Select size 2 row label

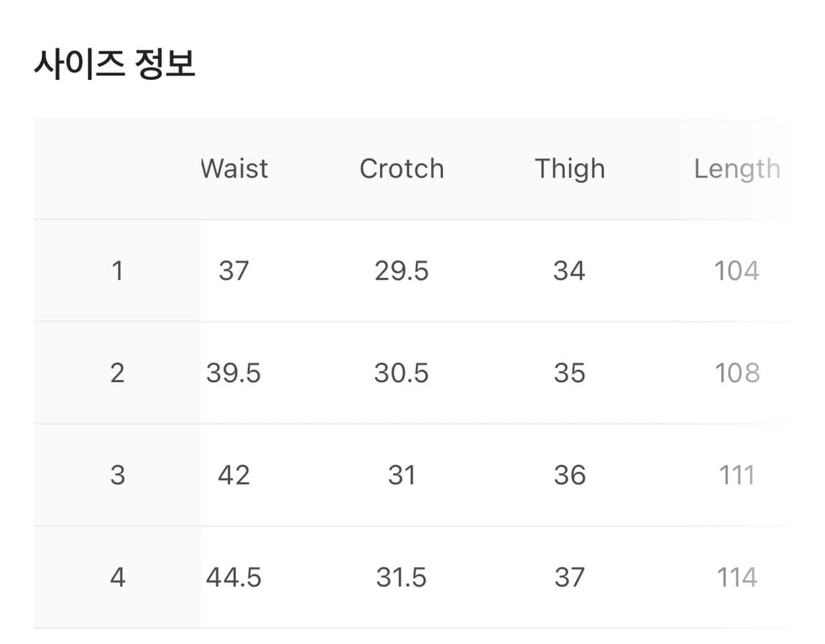pos(117,373)
